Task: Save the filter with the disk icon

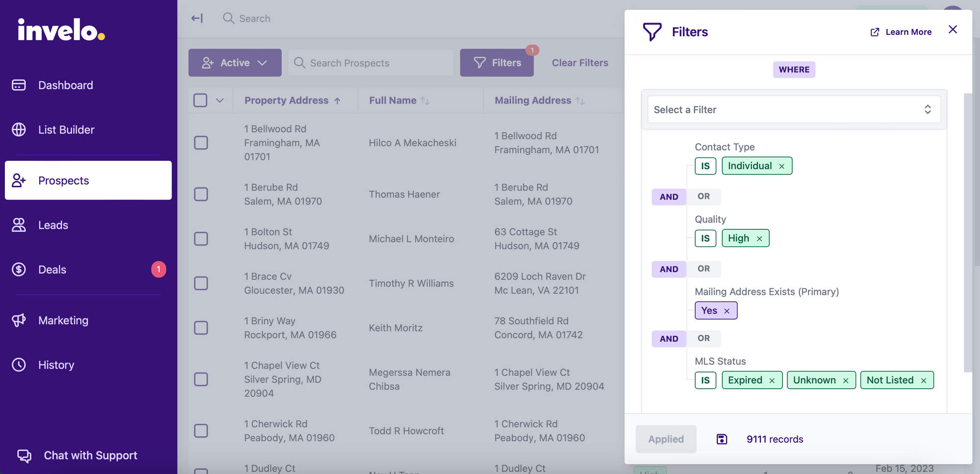Action: [722, 439]
